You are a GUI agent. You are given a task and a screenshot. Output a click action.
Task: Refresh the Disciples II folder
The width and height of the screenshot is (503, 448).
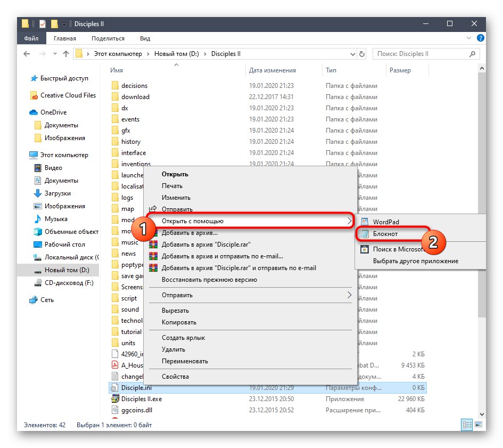coord(362,54)
